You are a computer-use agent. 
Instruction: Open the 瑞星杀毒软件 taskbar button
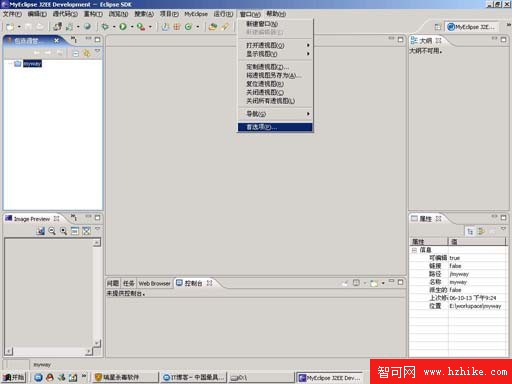click(x=125, y=377)
